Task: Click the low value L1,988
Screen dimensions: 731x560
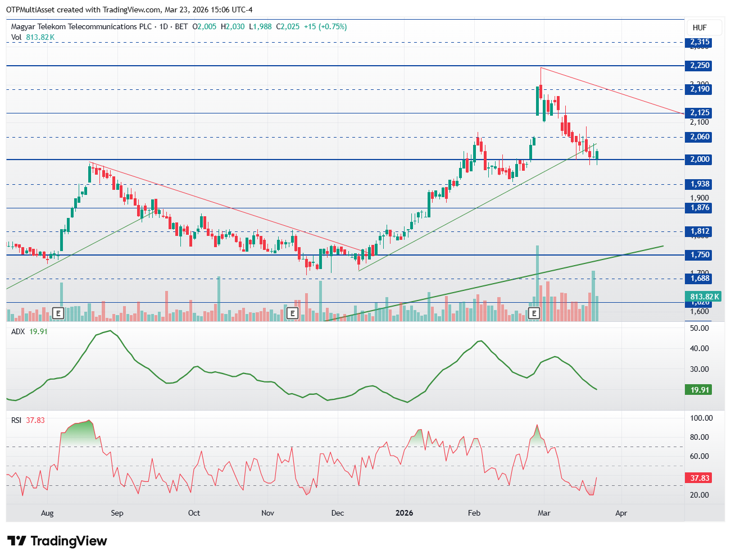Action: [261, 26]
